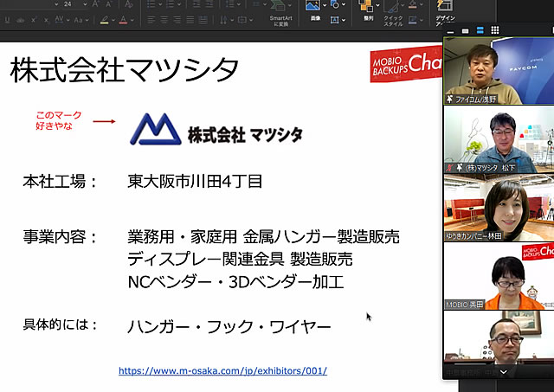Image resolution: width=554 pixels, height=392 pixels.
Task: Click the red note このマーク好きやな
Action: click(x=58, y=120)
